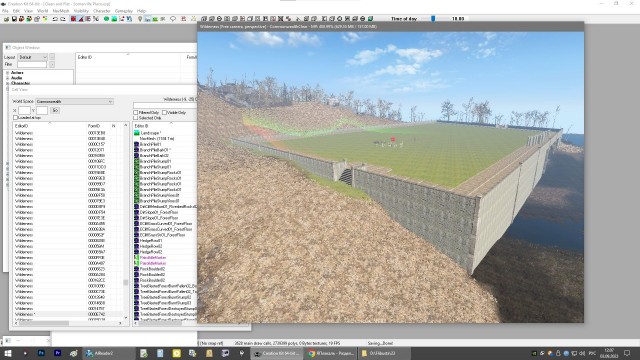The image size is (640, 360).
Task: Sort cells by FormID column header
Action: [x=98, y=126]
